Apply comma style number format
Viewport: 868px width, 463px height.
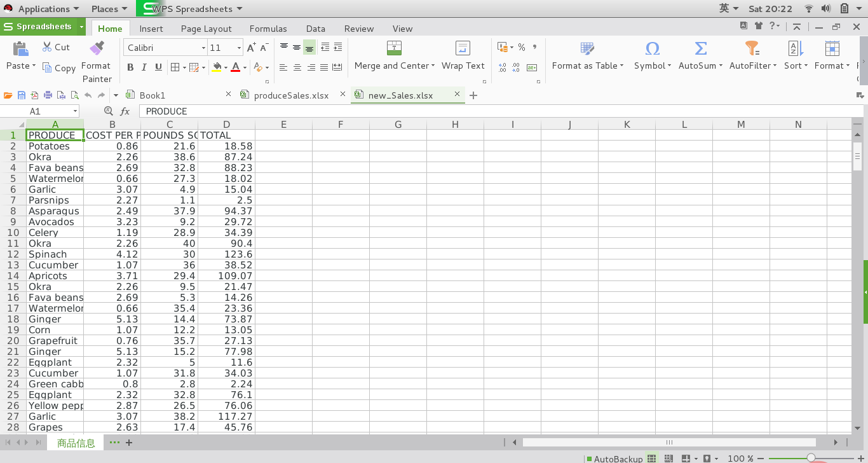coord(534,47)
